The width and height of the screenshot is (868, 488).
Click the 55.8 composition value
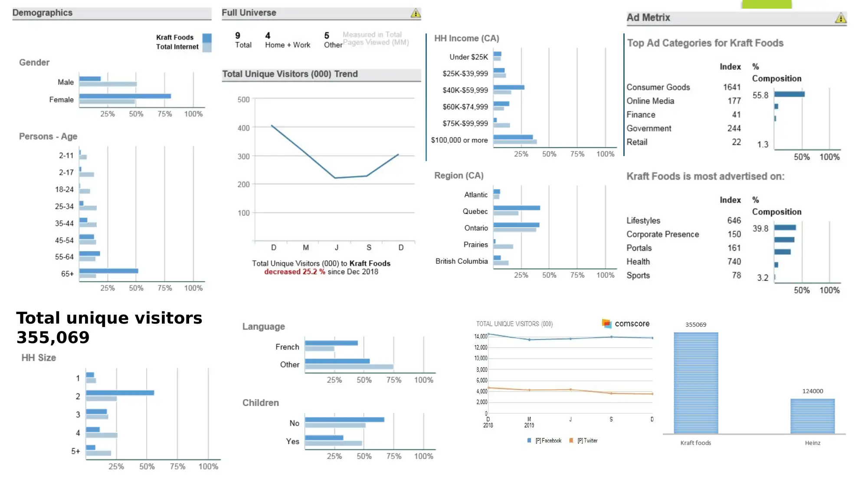tap(760, 95)
